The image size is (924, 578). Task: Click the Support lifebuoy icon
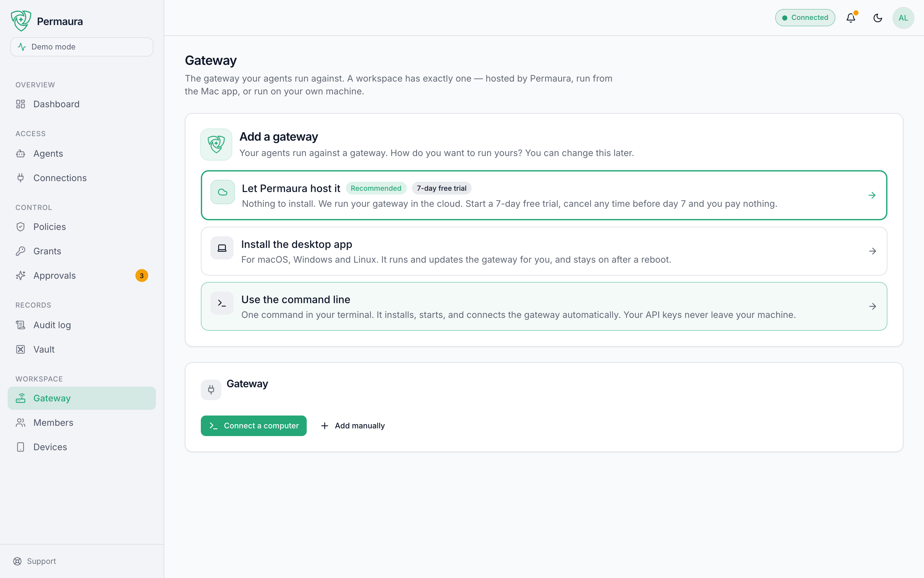[x=18, y=561]
